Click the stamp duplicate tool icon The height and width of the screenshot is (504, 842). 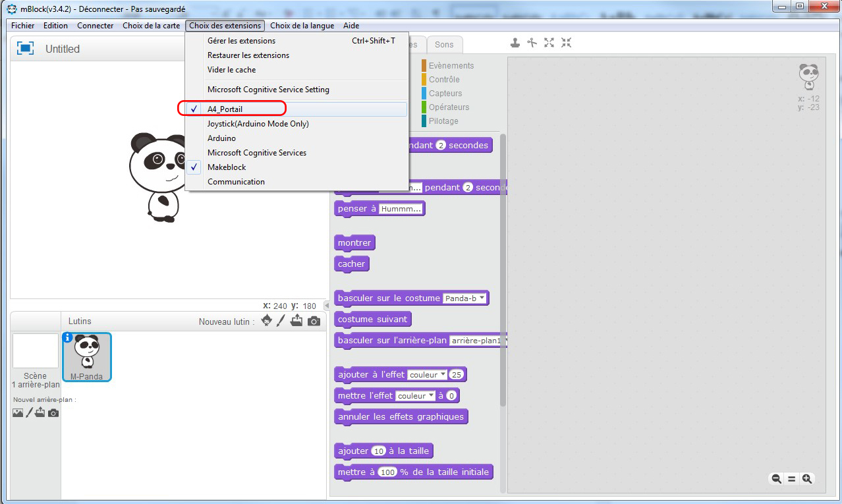click(x=516, y=43)
